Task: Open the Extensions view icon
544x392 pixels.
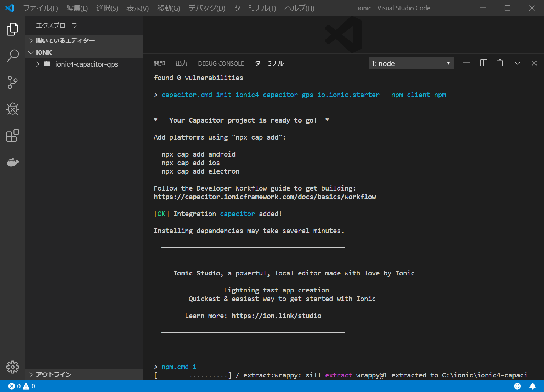Action: coord(13,136)
